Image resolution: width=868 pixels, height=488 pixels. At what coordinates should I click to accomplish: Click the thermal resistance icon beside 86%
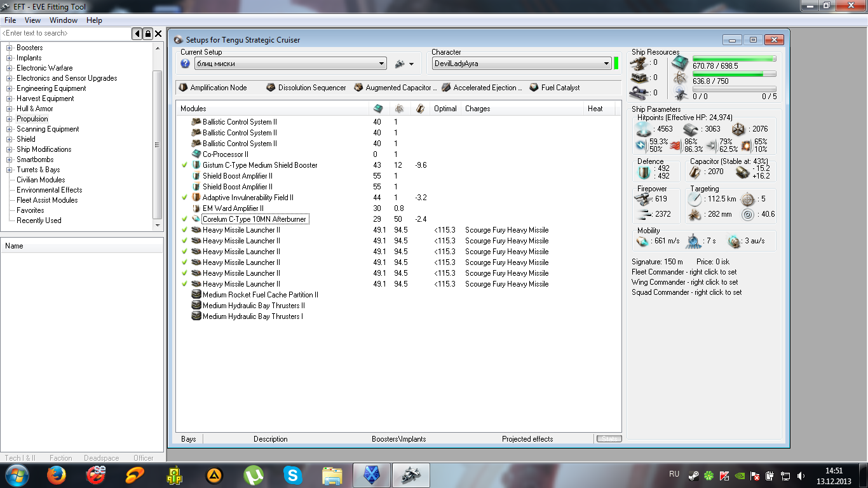pyautogui.click(x=676, y=146)
